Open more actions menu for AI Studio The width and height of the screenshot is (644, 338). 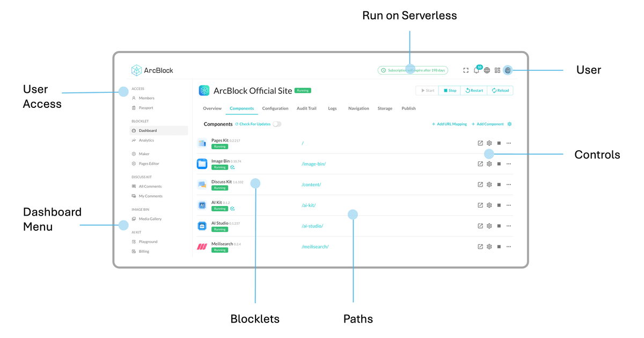(x=509, y=226)
